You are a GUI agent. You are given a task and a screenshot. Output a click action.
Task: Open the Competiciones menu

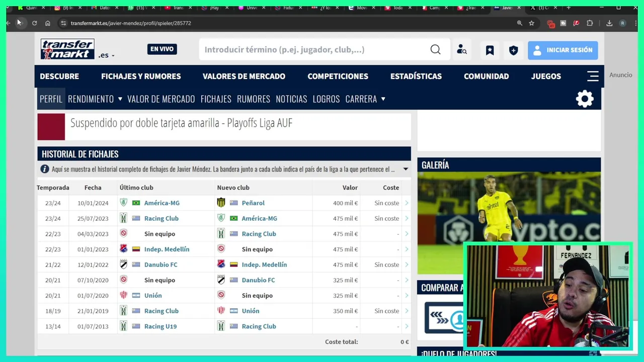point(338,76)
